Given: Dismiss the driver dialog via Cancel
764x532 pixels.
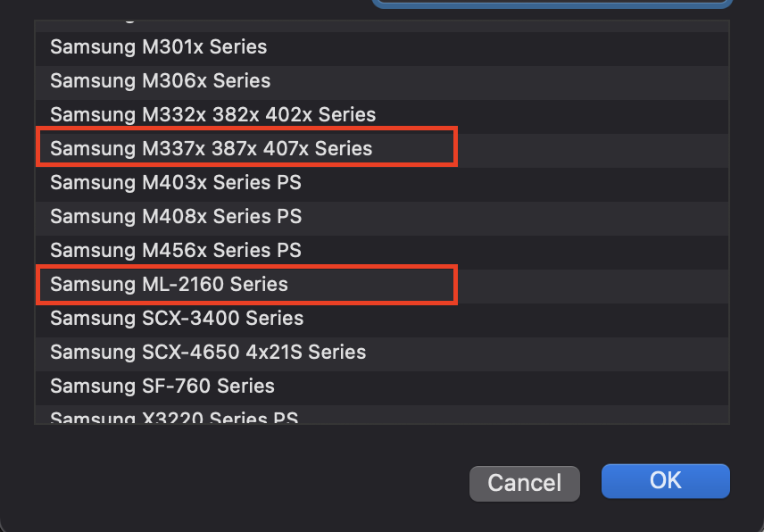Looking at the screenshot, I should click(x=525, y=483).
